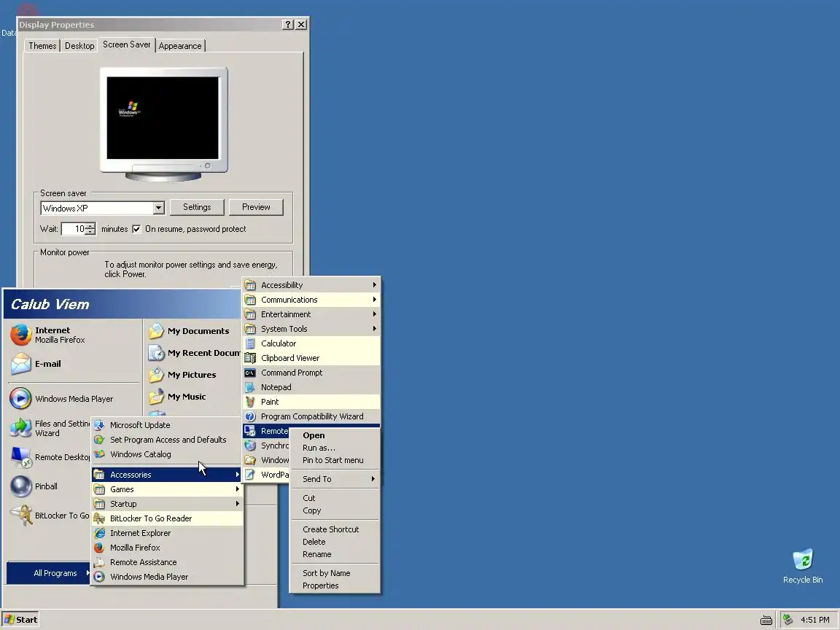Select Sort by Name
The width and height of the screenshot is (840, 630).
[x=335, y=573]
